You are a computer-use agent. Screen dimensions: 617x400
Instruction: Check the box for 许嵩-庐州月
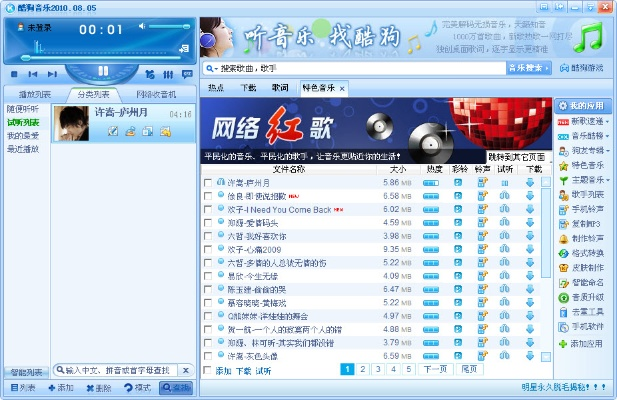tap(208, 183)
